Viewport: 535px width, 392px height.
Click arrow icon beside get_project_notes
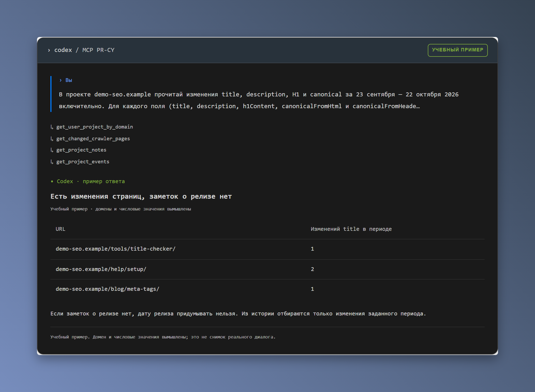(52, 150)
